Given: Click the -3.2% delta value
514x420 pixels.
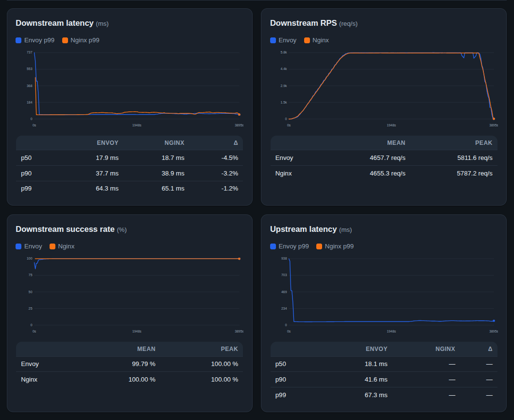Looking at the screenshot, I should coord(230,174).
